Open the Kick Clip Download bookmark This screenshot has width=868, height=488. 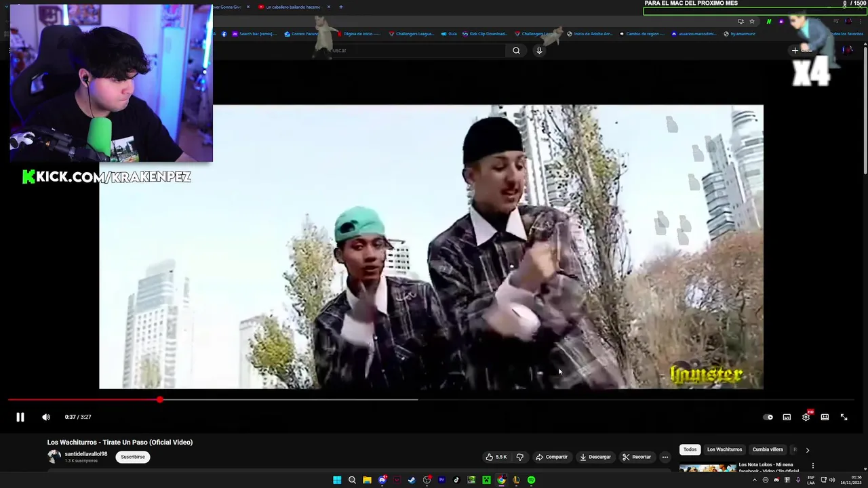(484, 34)
